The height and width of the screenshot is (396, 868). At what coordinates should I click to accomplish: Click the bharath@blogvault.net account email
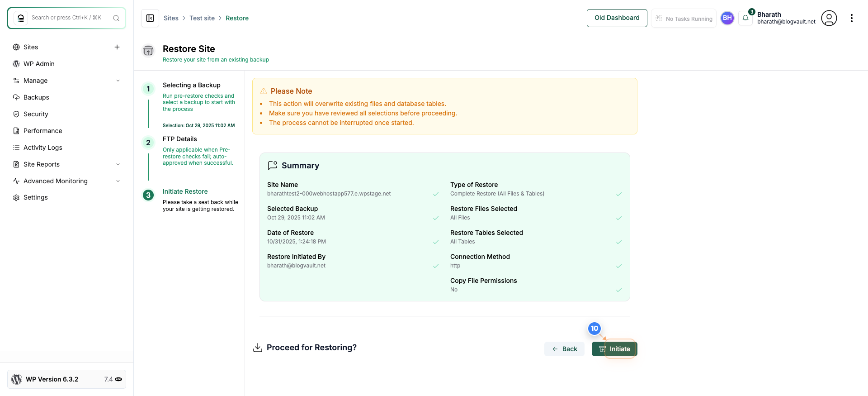click(786, 22)
